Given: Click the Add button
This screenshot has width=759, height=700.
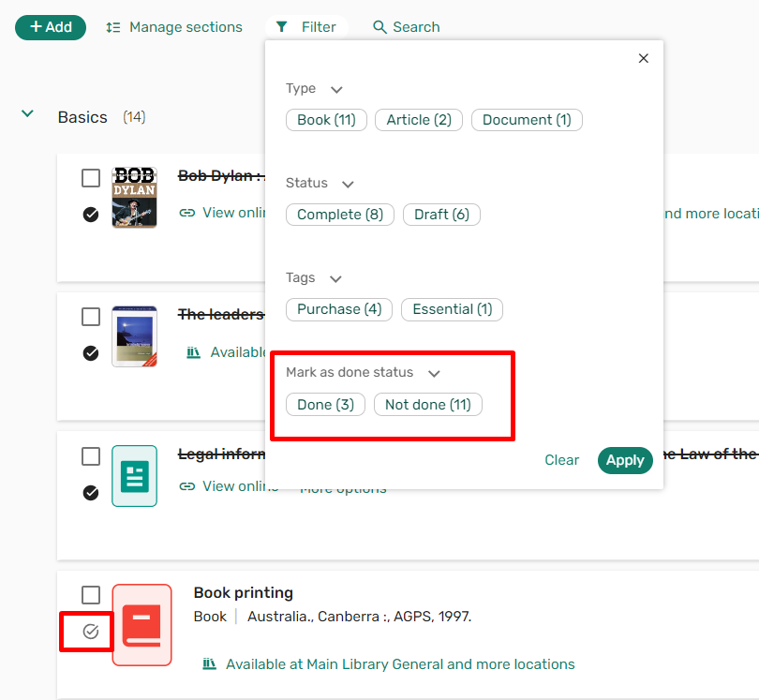Looking at the screenshot, I should tap(51, 27).
